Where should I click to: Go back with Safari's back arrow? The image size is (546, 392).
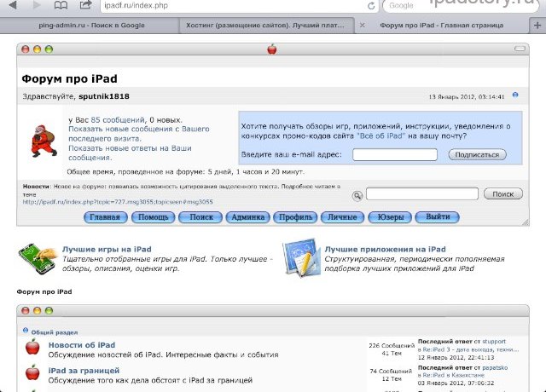pos(13,5)
